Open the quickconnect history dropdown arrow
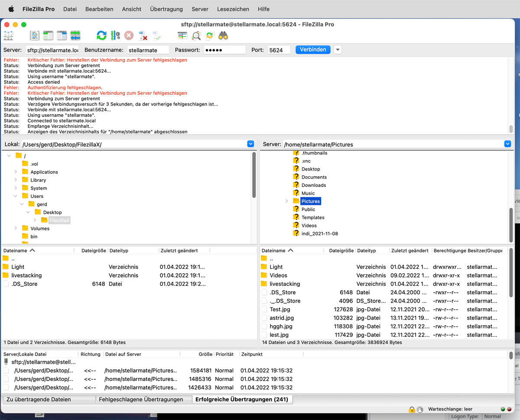This screenshot has height=420, width=520. 338,50
